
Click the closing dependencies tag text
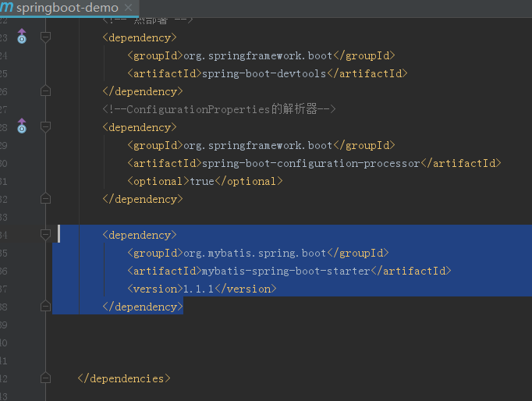pos(123,378)
